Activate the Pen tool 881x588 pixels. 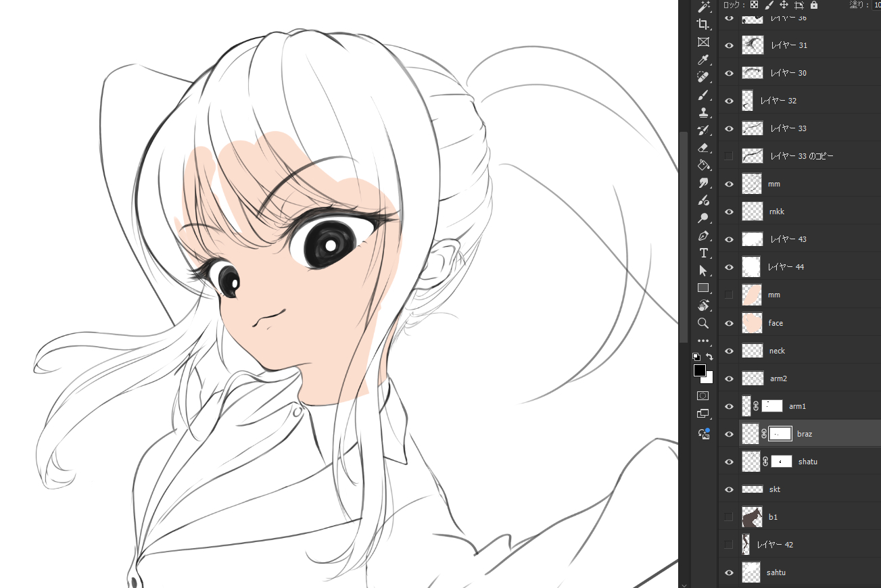[x=703, y=236]
